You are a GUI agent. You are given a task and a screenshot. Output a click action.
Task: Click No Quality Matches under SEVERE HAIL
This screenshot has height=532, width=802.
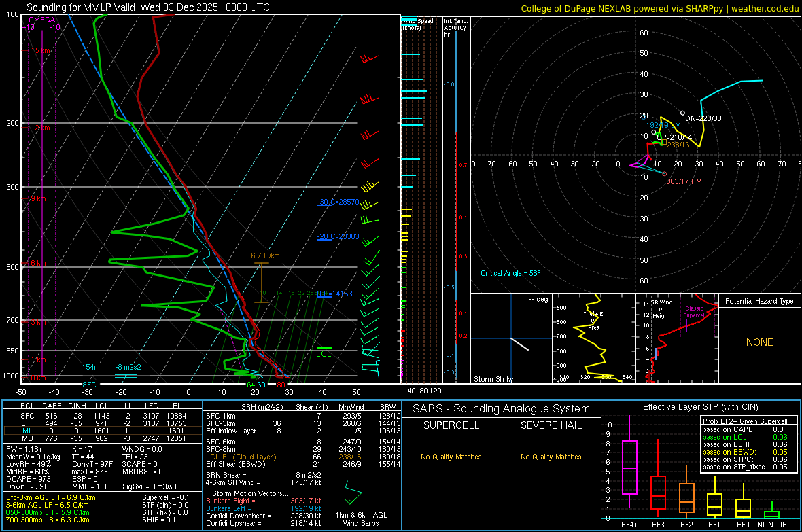551,457
